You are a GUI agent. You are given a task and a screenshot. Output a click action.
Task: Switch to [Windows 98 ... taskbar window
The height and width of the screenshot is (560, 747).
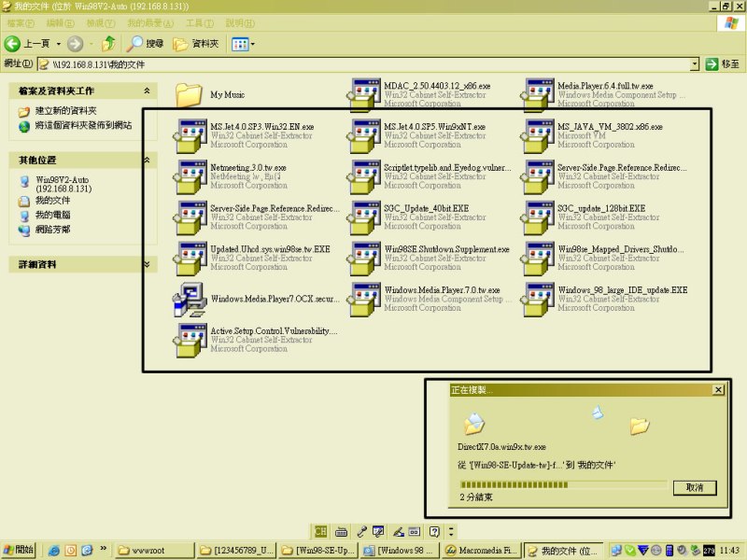coord(401,551)
